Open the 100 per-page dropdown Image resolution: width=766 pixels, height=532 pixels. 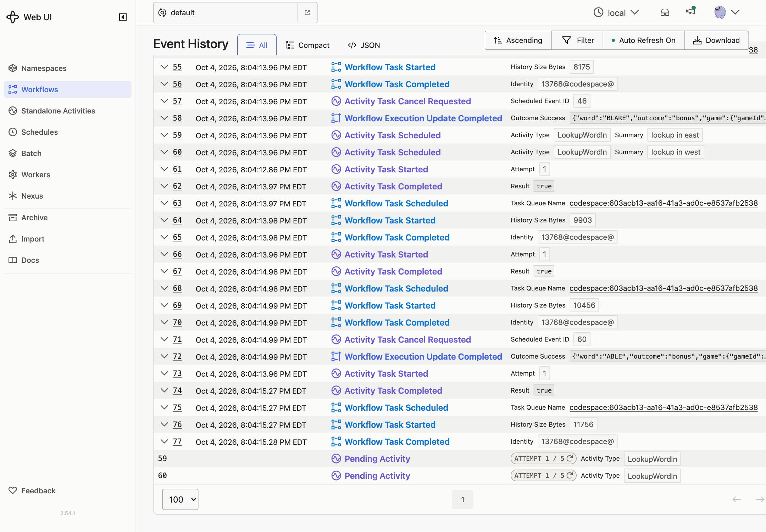pos(180,499)
